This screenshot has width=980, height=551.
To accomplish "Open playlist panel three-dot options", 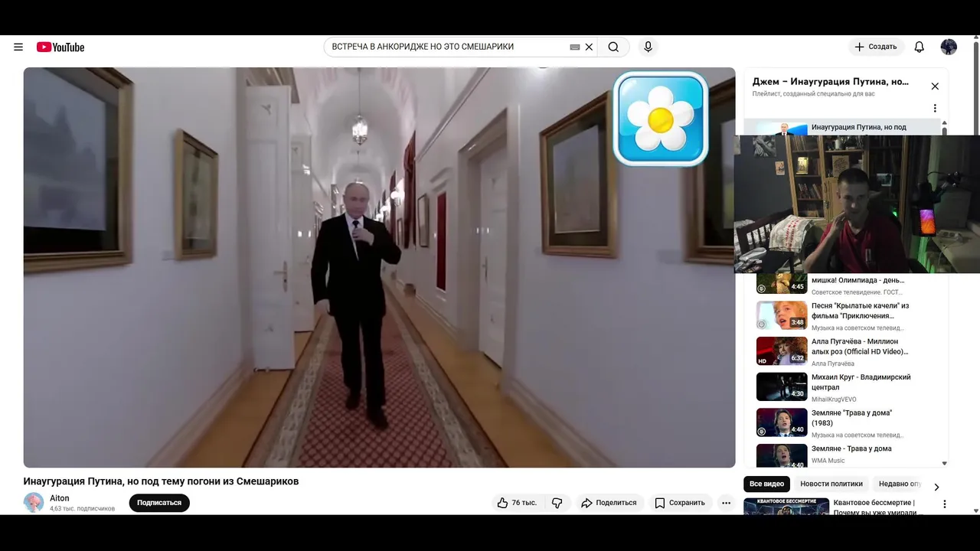I will (935, 108).
